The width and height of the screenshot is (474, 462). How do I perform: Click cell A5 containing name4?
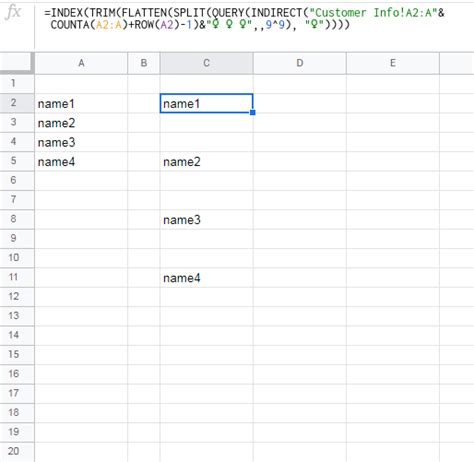(81, 162)
